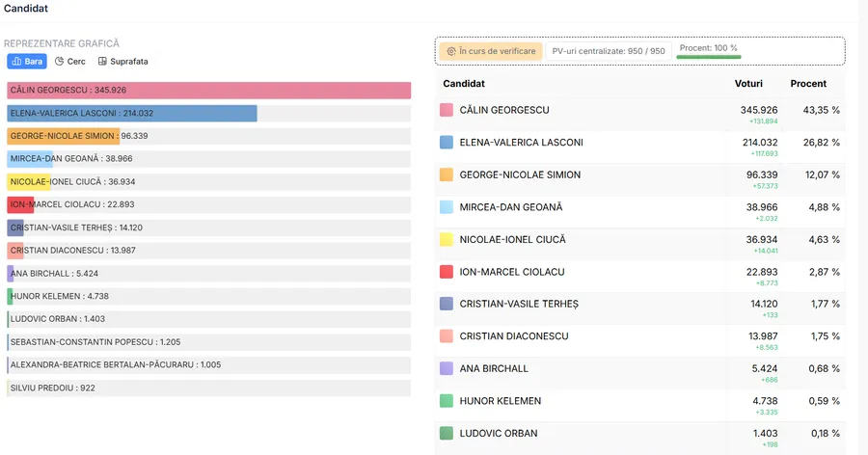The width and height of the screenshot is (868, 455).
Task: Click the Candidat column header in the table
Action: point(464,84)
